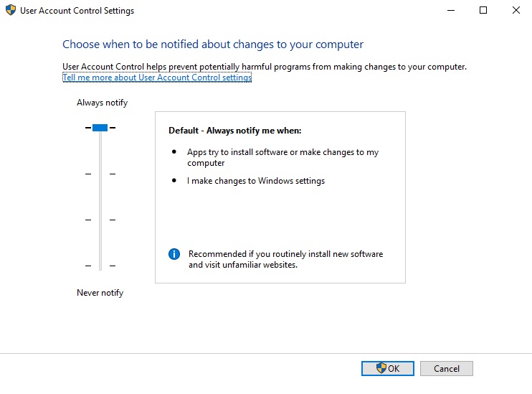Minimize the User Account Control Settings window
The height and width of the screenshot is (394, 532).
tap(450, 11)
